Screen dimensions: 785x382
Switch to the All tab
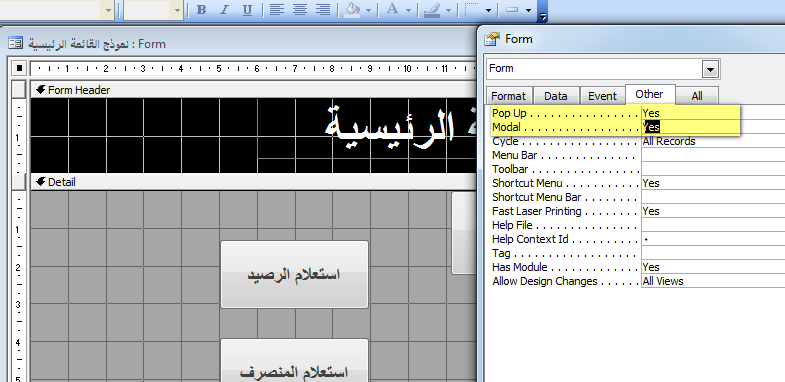(x=697, y=96)
